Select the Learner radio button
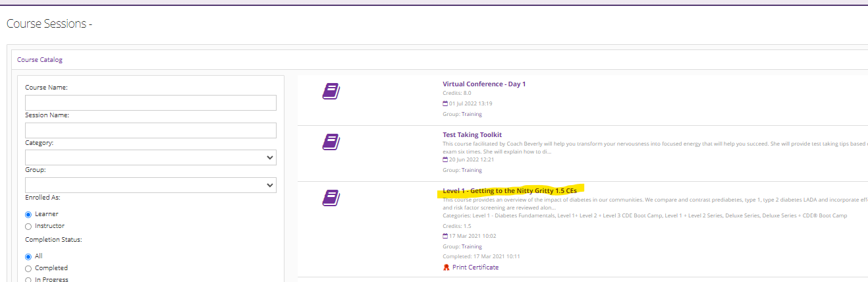This screenshot has height=282, width=868. [x=28, y=214]
